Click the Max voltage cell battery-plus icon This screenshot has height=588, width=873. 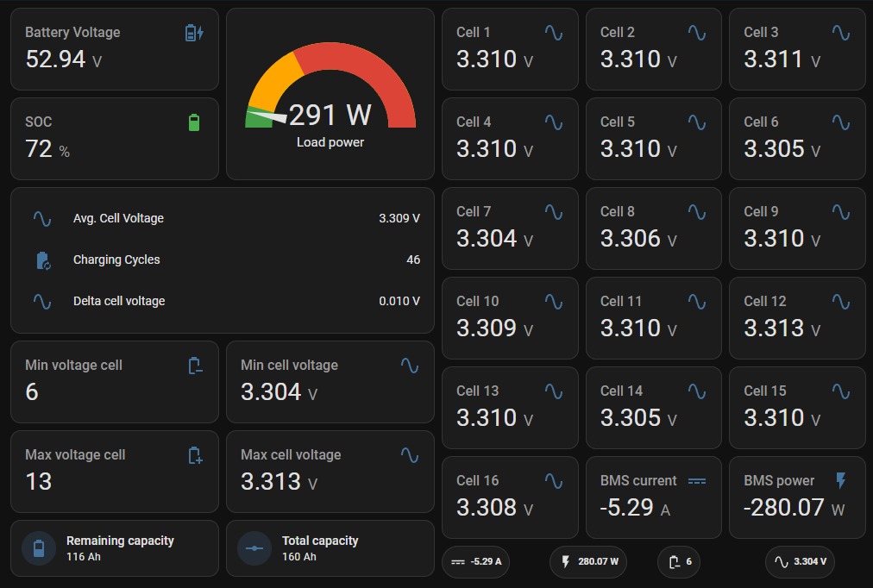tap(195, 455)
